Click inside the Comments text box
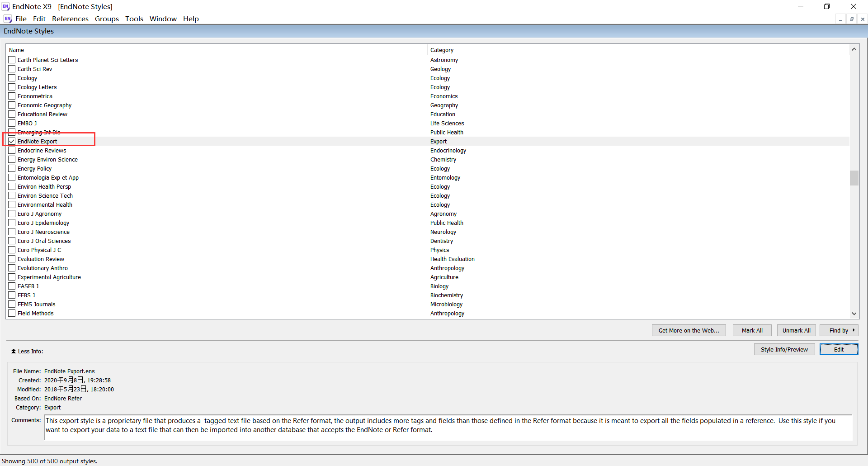Image resolution: width=868 pixels, height=466 pixels. [x=448, y=427]
